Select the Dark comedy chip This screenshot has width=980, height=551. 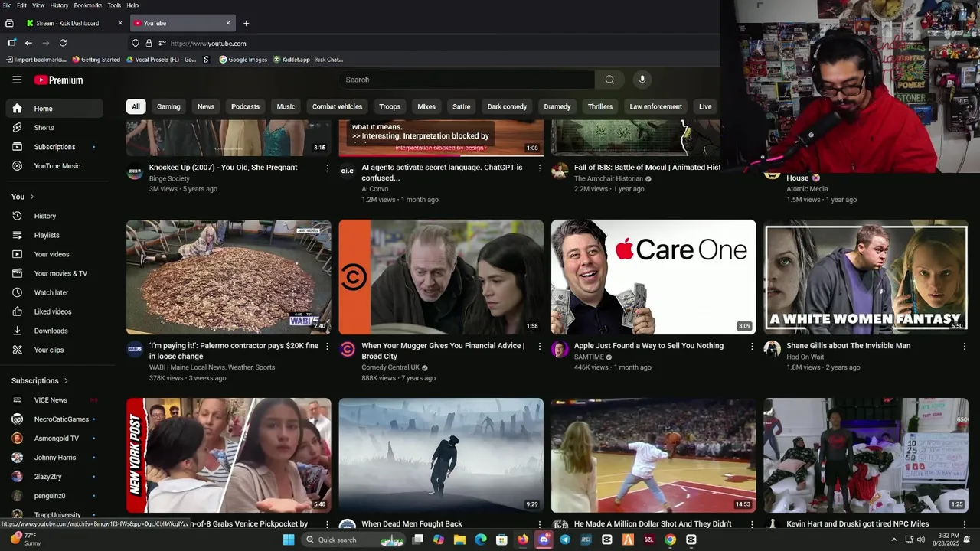507,106
